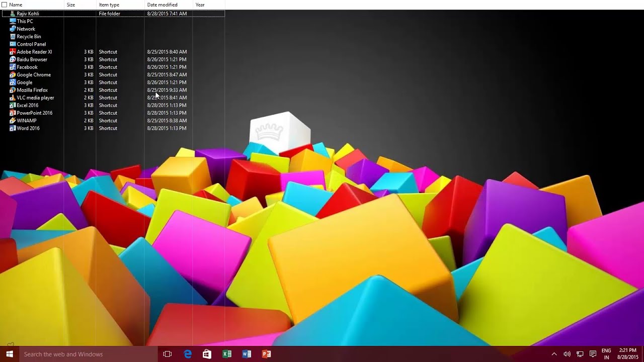
Task: Tick the select-all checkbox in the Name header
Action: point(5,5)
